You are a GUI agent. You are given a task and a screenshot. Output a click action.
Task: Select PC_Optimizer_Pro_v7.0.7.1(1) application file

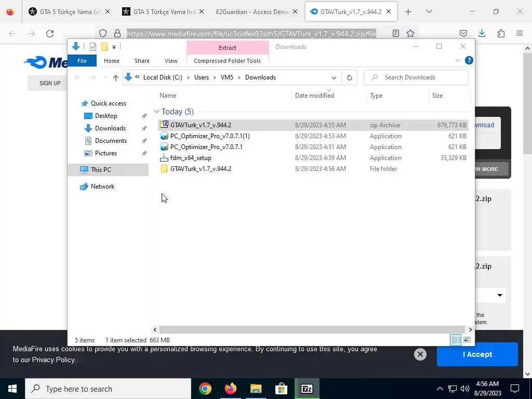click(313, 136)
